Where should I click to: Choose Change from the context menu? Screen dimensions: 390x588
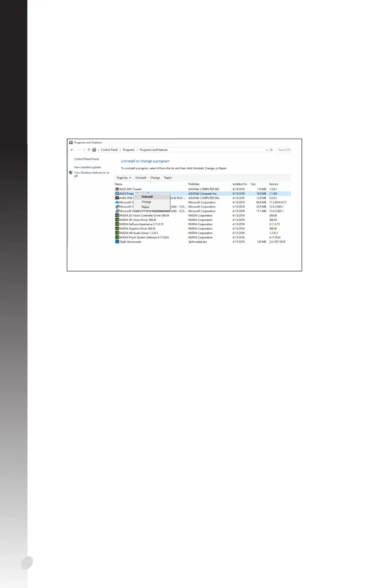click(x=146, y=202)
